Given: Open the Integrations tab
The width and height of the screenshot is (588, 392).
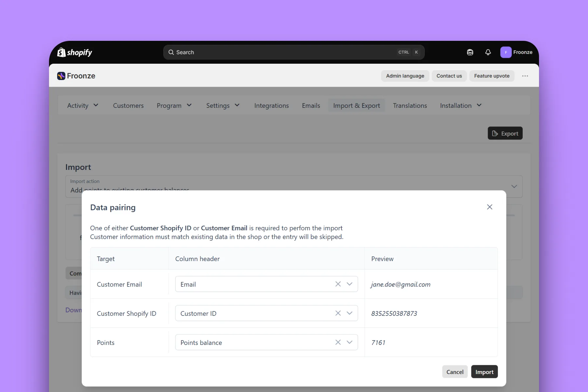Looking at the screenshot, I should (x=271, y=106).
